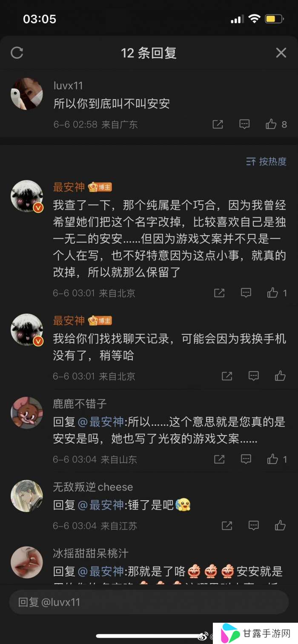Open @最安神 mention in 鹿鹿不错子's reply
298x644 pixels.
[x=101, y=422]
